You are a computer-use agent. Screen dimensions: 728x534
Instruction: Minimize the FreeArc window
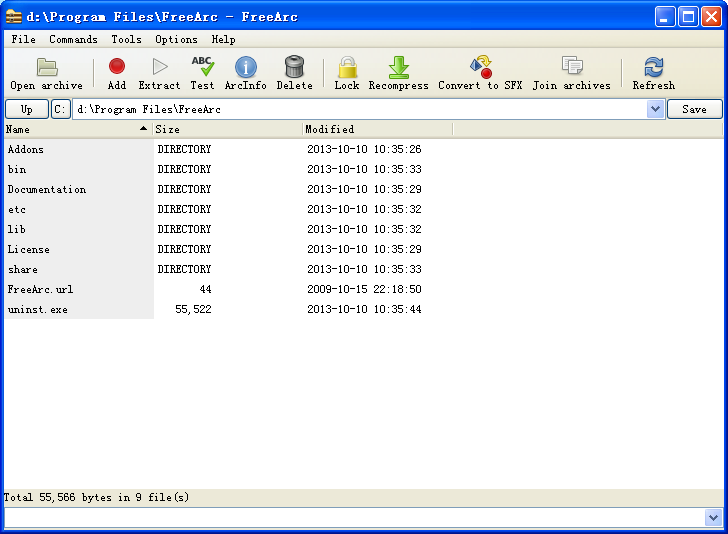[x=665, y=17]
